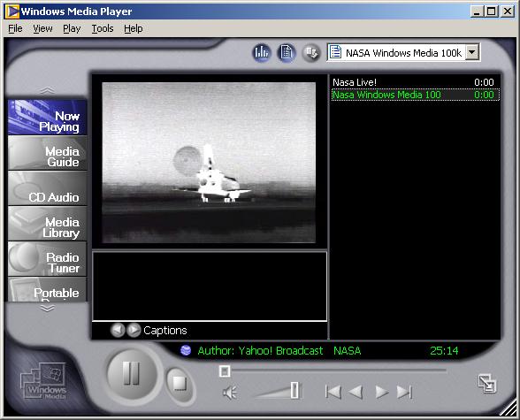Toggle equalizer and settings pane button
The height and width of the screenshot is (420, 520).
click(x=262, y=52)
